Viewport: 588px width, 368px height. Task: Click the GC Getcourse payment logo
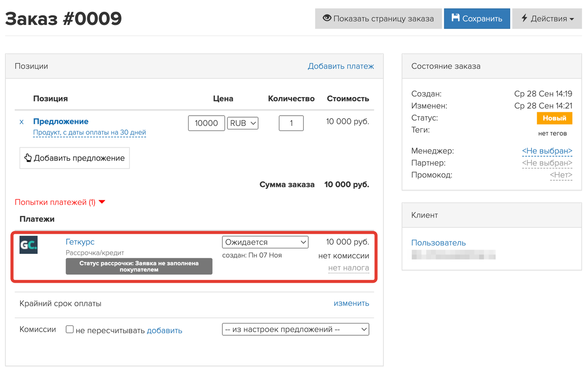[x=28, y=245]
